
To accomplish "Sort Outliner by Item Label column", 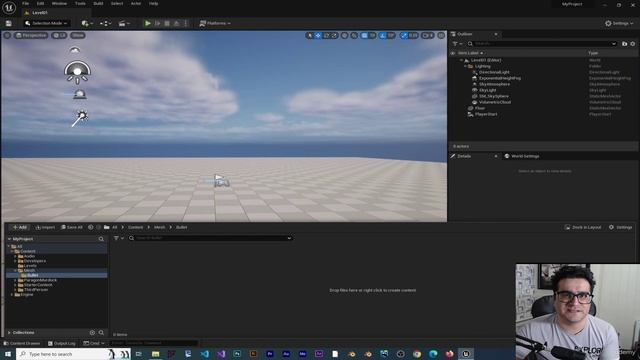I will tap(470, 53).
